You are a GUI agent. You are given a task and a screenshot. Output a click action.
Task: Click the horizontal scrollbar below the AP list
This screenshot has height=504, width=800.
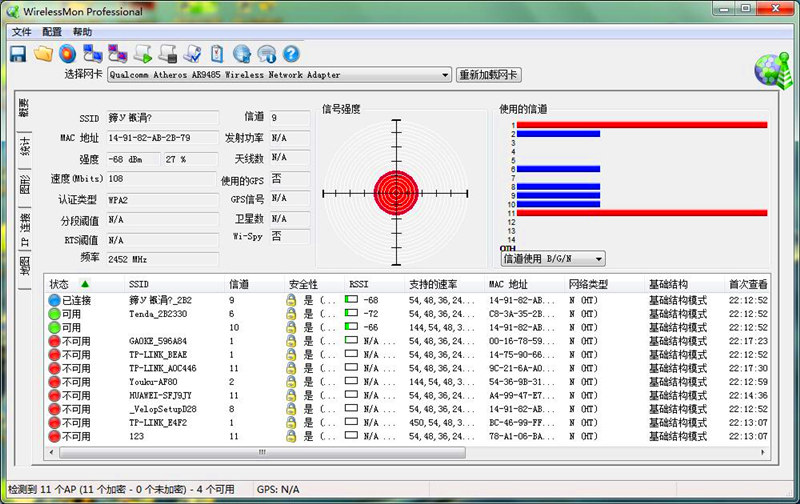(400, 455)
